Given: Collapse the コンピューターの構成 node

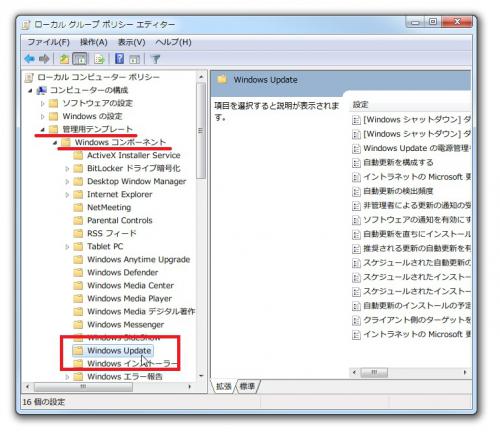Looking at the screenshot, I should pos(30,90).
